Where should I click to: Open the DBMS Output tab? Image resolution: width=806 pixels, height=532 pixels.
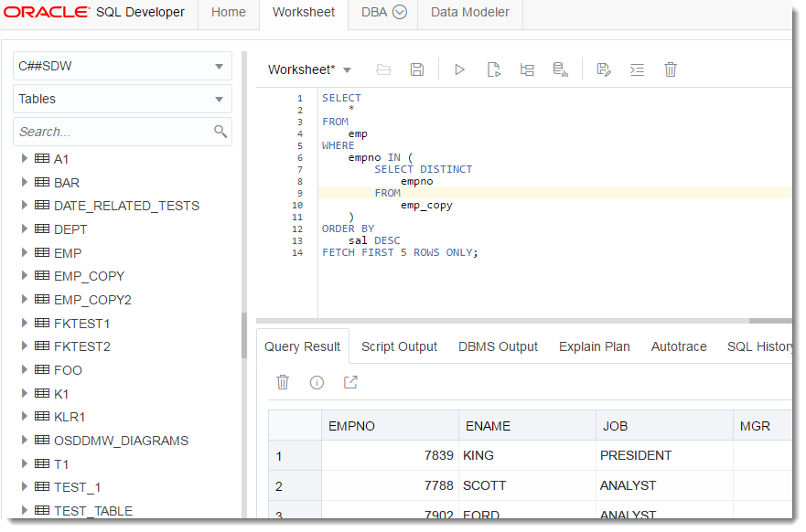coord(498,346)
